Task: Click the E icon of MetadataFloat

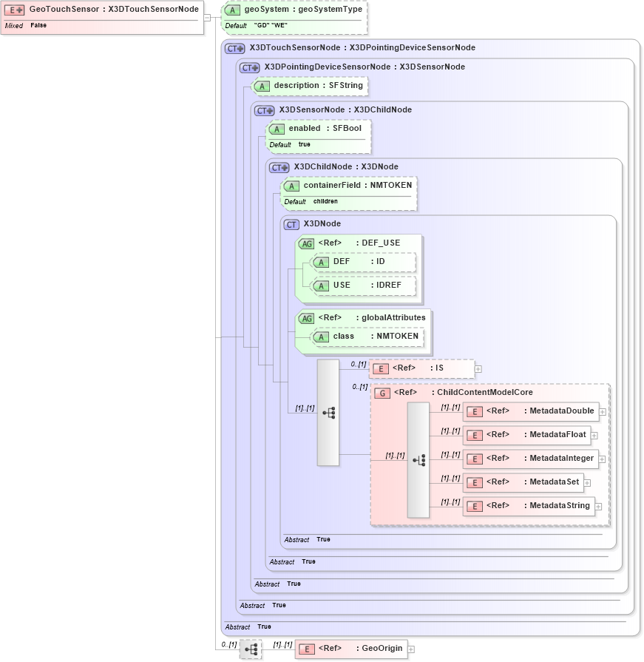Action: coord(475,436)
